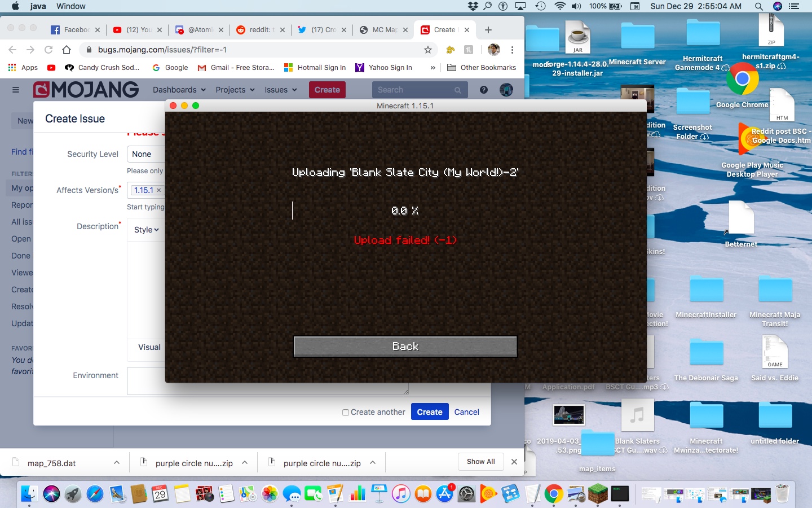The width and height of the screenshot is (812, 508).
Task: Open the Mojang user profile avatar
Action: (506, 90)
